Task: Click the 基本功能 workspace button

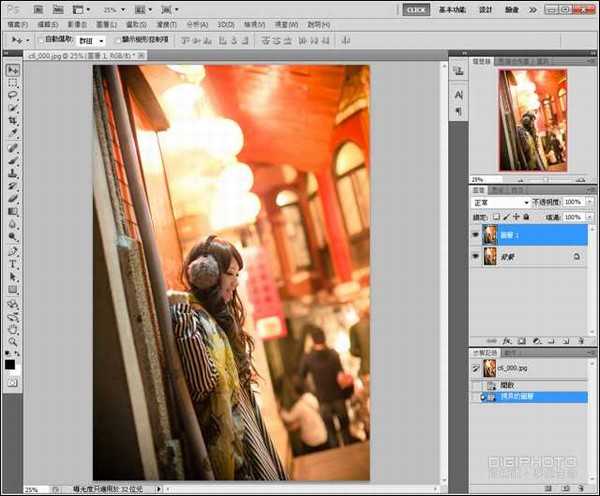Action: click(x=451, y=9)
